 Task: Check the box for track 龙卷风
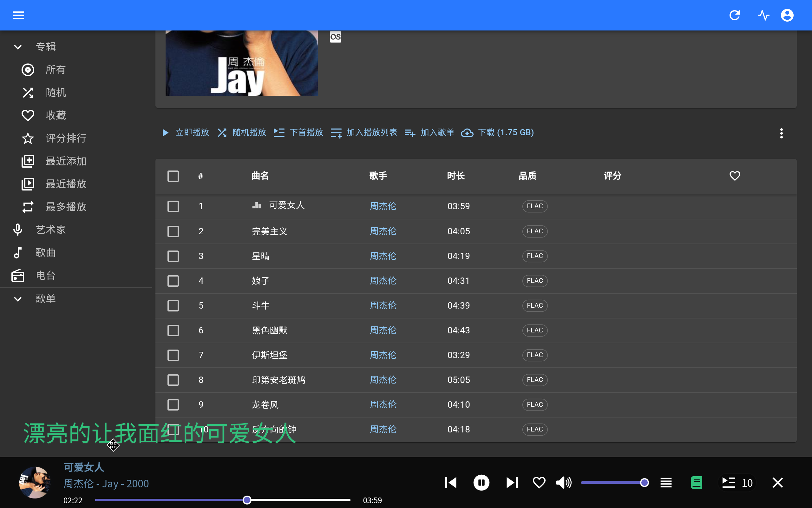173,405
